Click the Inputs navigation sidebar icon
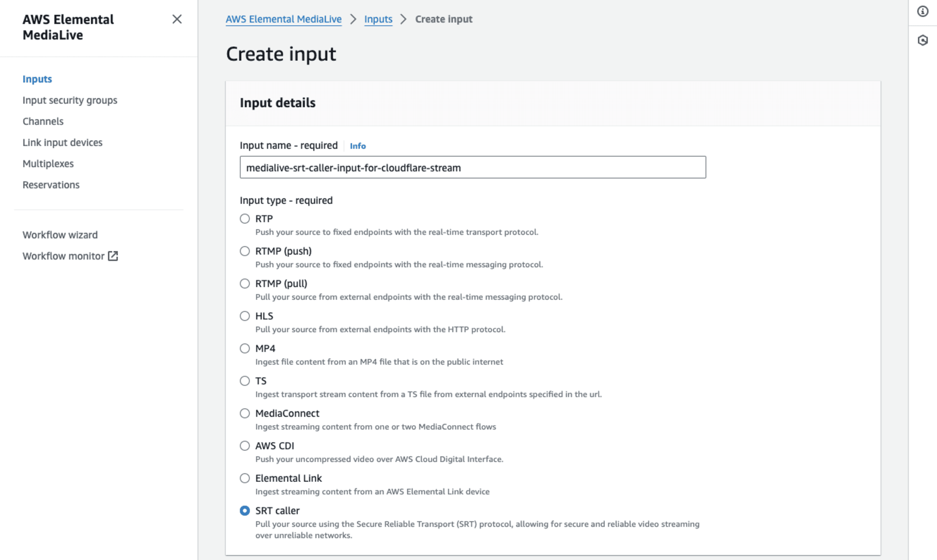Viewport: 937px width, 560px height. click(36, 79)
